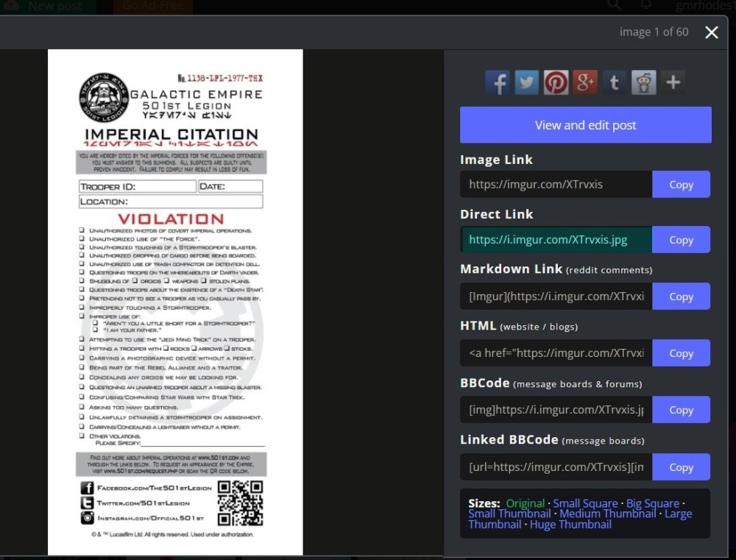Open the search magnifier icon
The height and width of the screenshot is (560, 736).
click(x=614, y=5)
